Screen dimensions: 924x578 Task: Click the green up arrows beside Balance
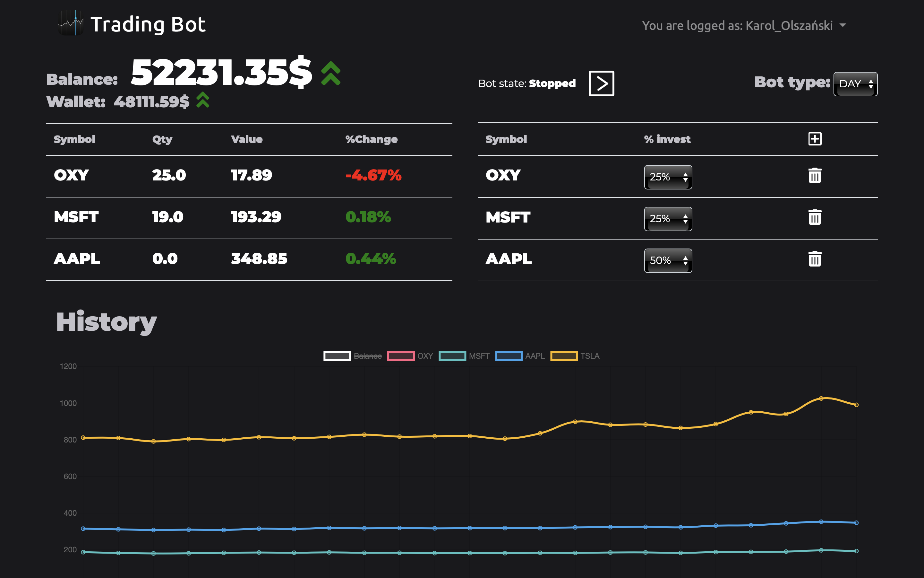point(331,73)
